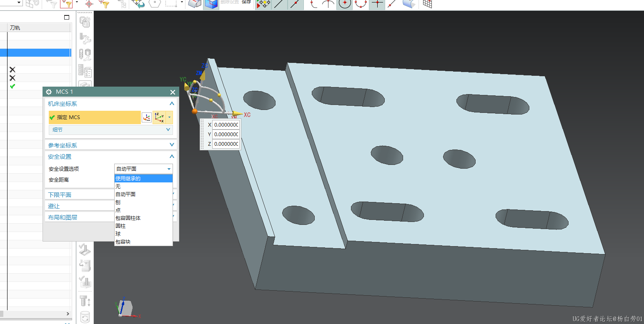Open the dropdown arrow beside the CSYS type icon
The width and height of the screenshot is (644, 324).
tap(169, 117)
